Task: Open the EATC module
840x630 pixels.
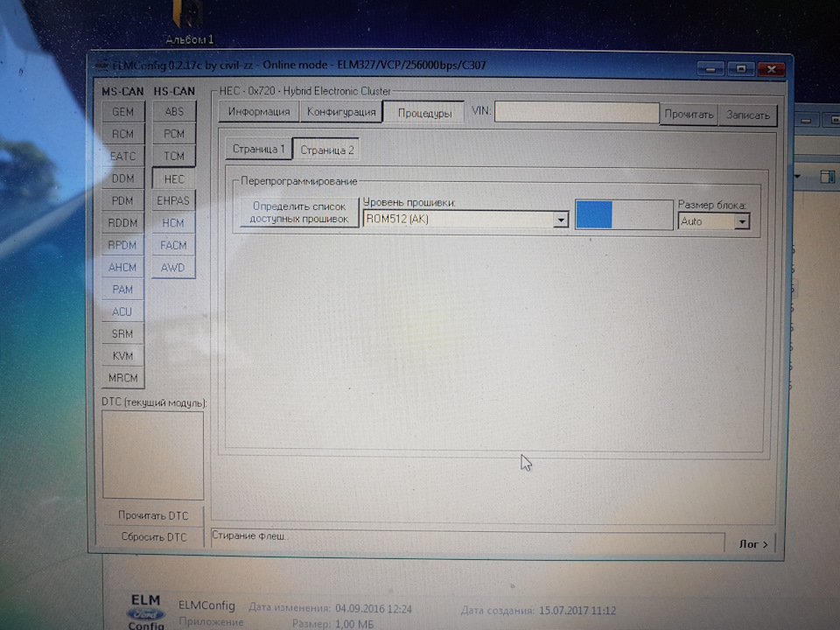Action: (x=122, y=157)
